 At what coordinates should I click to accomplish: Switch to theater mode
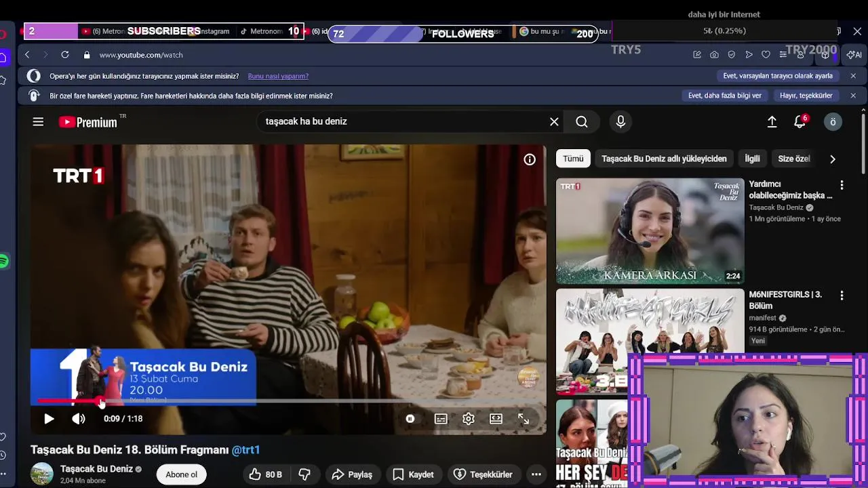496,419
